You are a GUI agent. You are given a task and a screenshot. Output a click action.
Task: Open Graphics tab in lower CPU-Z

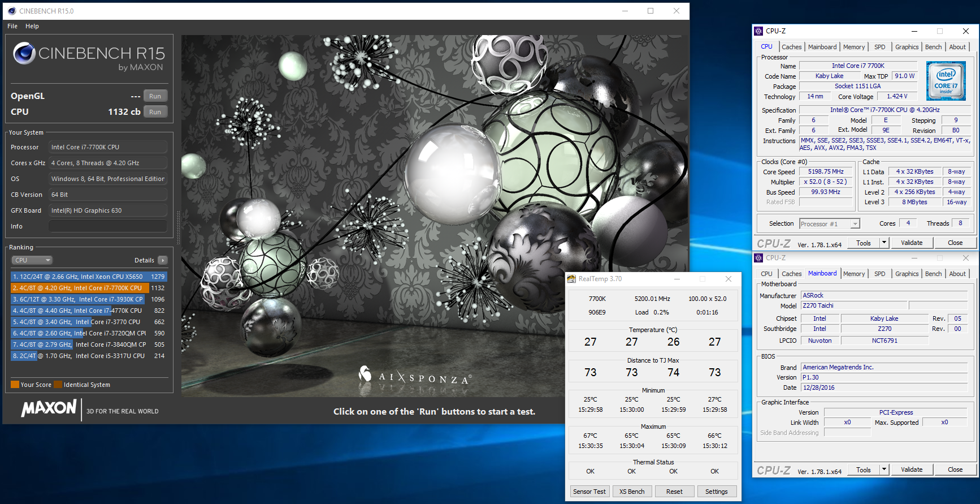pos(907,274)
